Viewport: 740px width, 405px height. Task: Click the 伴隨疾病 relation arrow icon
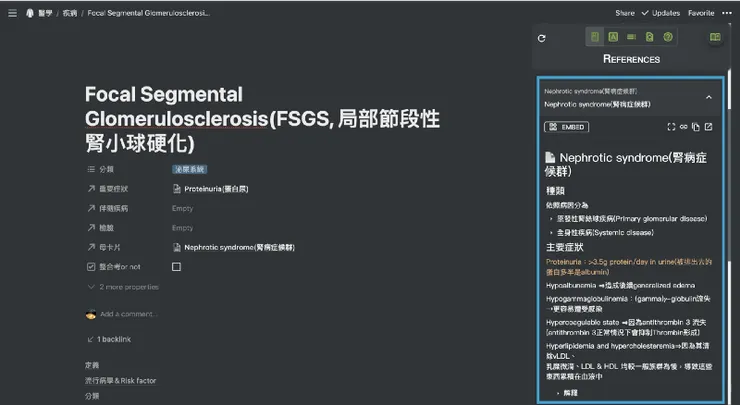coord(91,208)
